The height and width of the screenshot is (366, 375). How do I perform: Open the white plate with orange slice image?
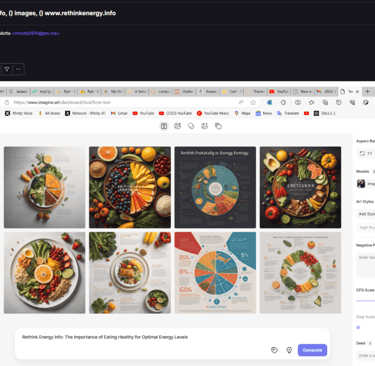tap(44, 273)
